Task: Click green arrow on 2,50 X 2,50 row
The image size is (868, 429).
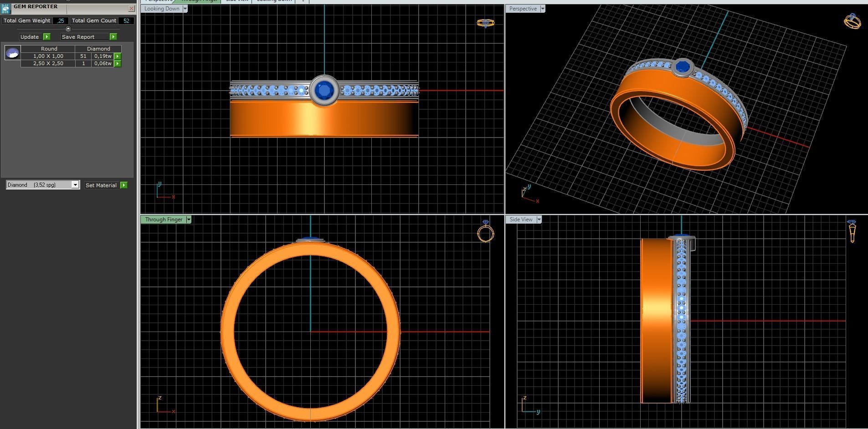Action: point(118,63)
